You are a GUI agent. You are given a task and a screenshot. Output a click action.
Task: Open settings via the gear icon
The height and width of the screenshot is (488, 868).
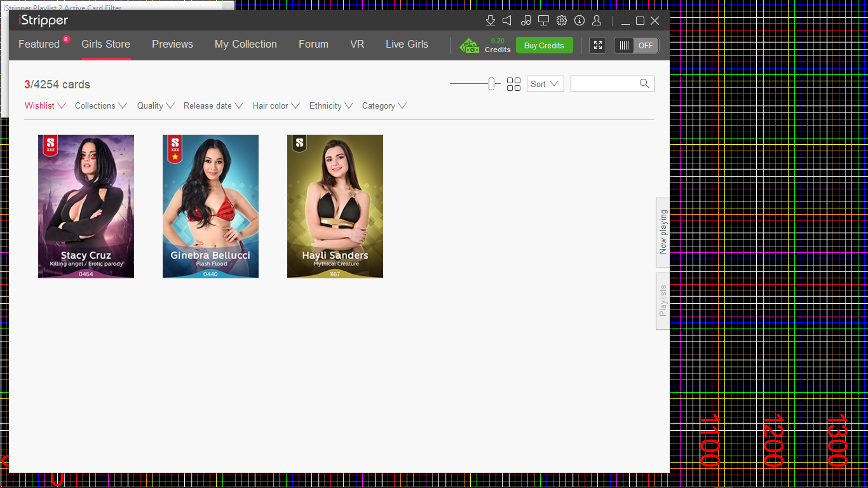pyautogui.click(x=561, y=20)
